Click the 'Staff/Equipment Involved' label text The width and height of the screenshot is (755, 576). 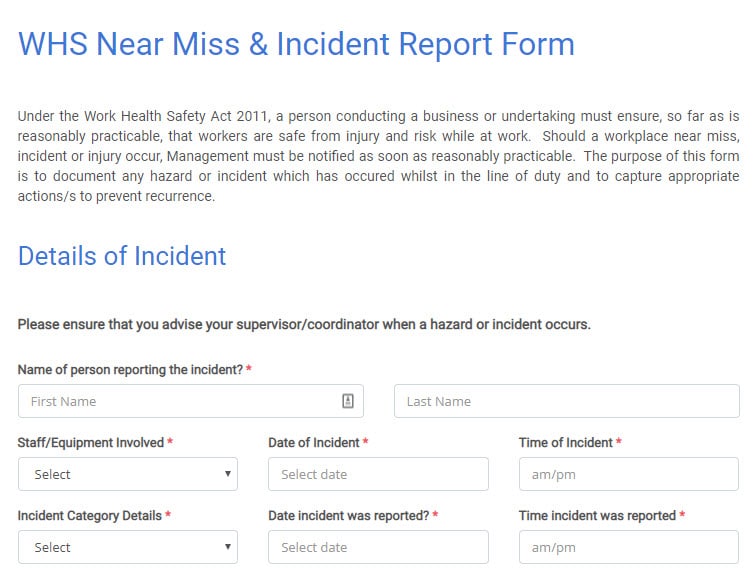point(91,443)
